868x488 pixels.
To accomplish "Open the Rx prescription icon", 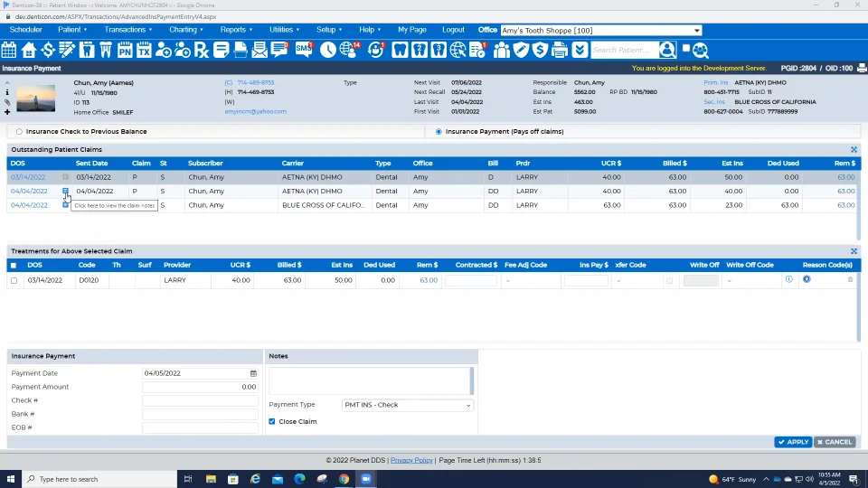I will [x=202, y=50].
